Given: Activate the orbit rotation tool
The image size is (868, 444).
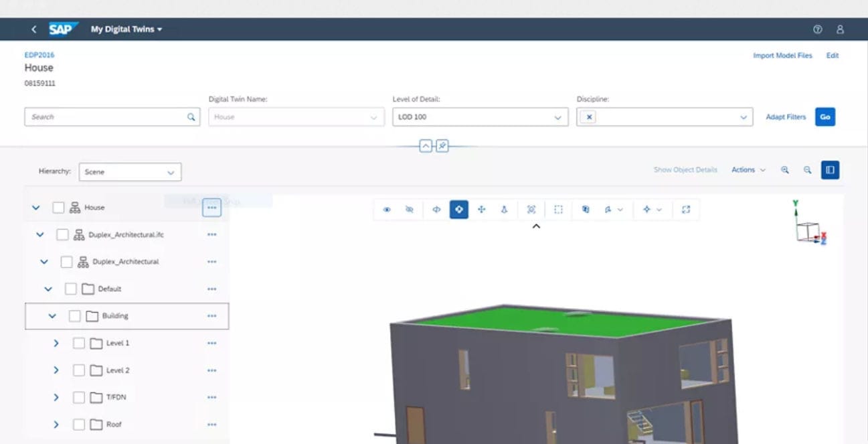Looking at the screenshot, I should coord(458,209).
